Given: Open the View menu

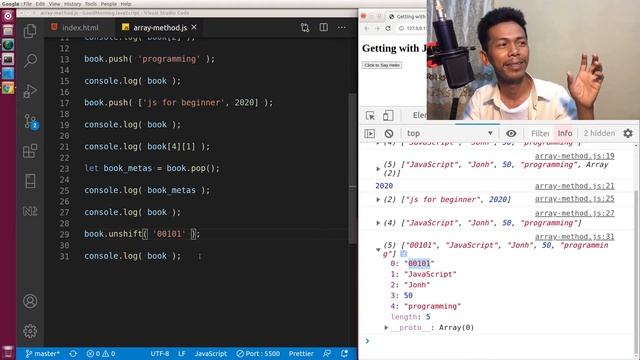Looking at the screenshot, I should (54, 4).
